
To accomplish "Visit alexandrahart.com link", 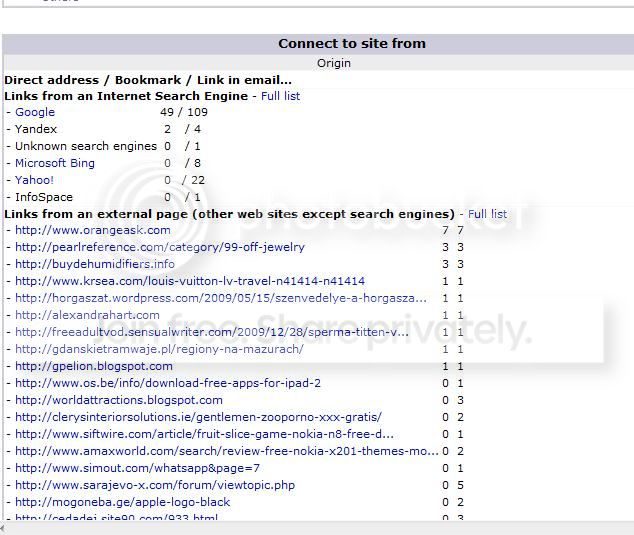I will pos(87,315).
